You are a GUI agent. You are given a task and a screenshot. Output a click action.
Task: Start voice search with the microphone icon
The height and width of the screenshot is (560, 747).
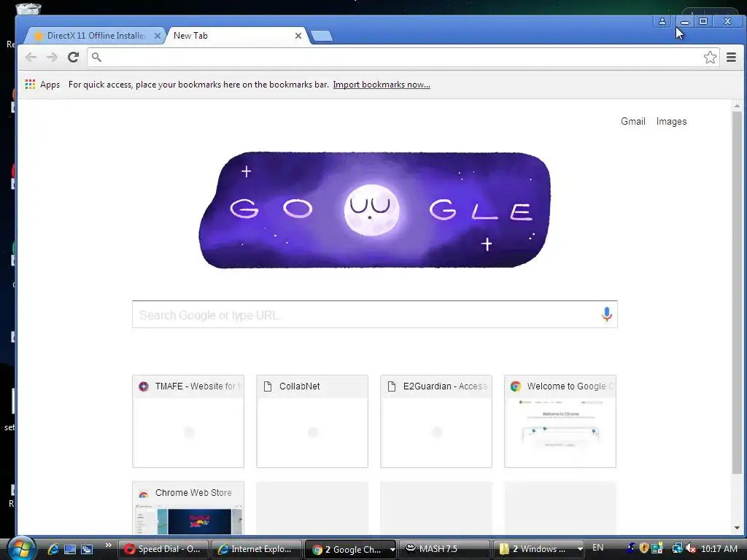tap(606, 314)
